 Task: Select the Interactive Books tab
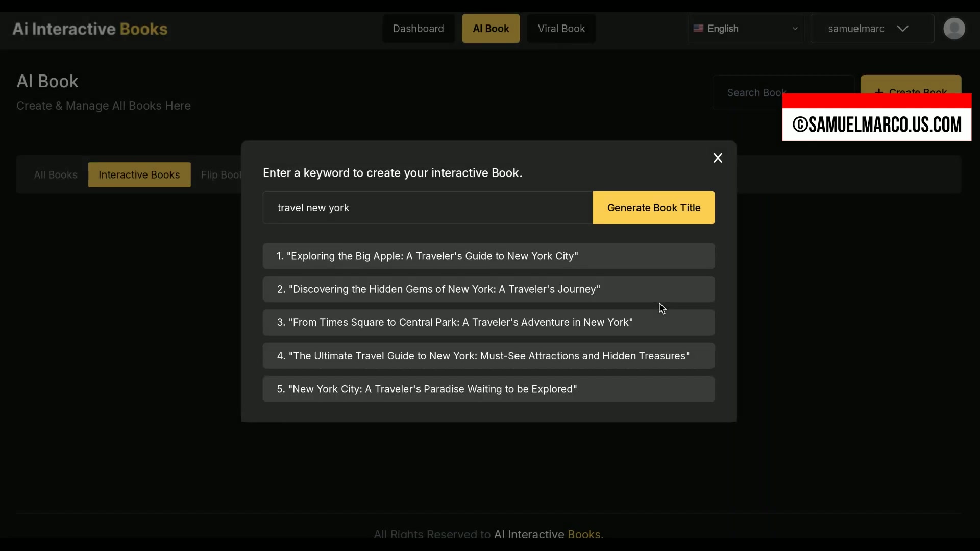click(x=139, y=175)
